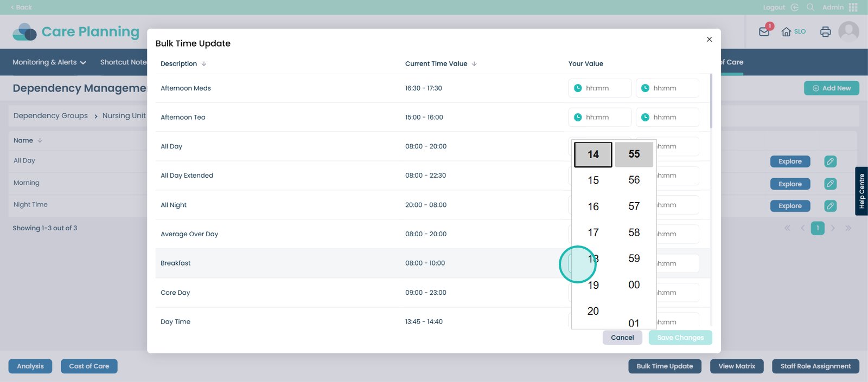Click the Logout link
The width and height of the screenshot is (868, 382).
coord(774,7)
